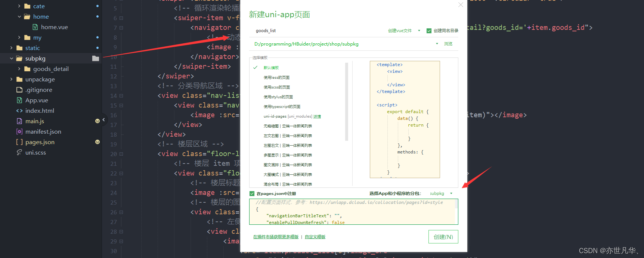Image resolution: width=644 pixels, height=258 pixels.
Task: Select 大图模式 云端一体新闻列表 template
Action: click(288, 174)
